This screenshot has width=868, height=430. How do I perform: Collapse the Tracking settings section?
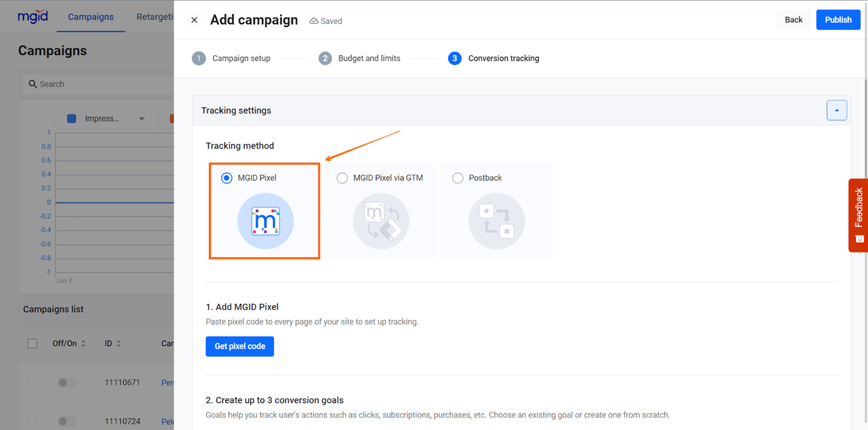click(x=837, y=110)
